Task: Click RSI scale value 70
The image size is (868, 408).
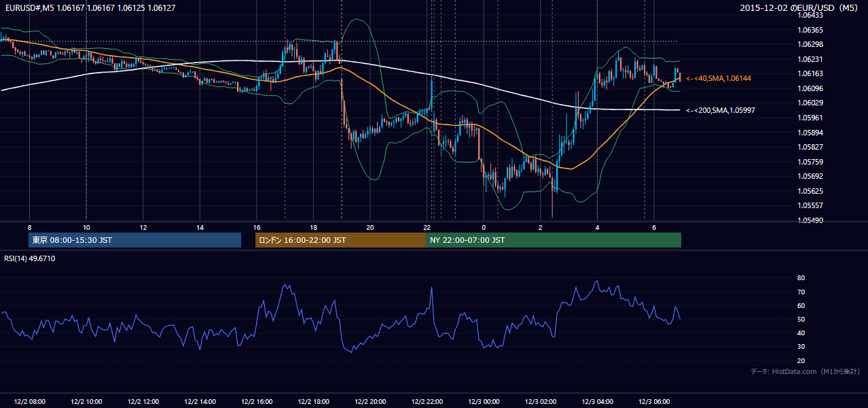Action: click(801, 292)
